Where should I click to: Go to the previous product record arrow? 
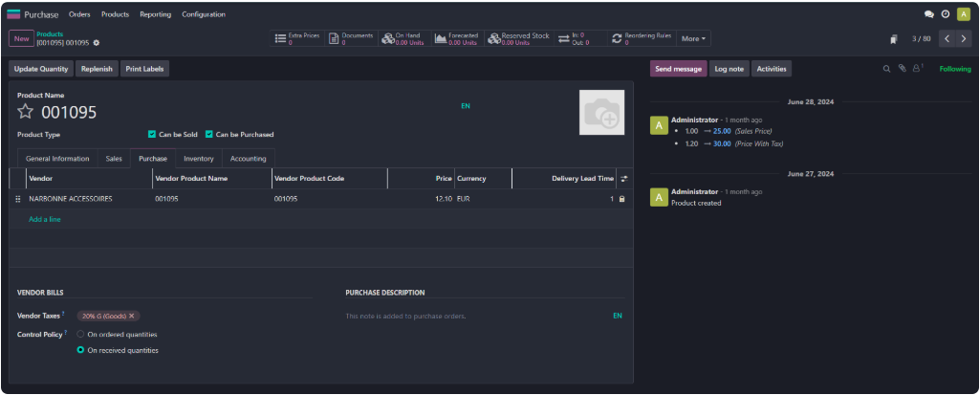[x=947, y=39]
